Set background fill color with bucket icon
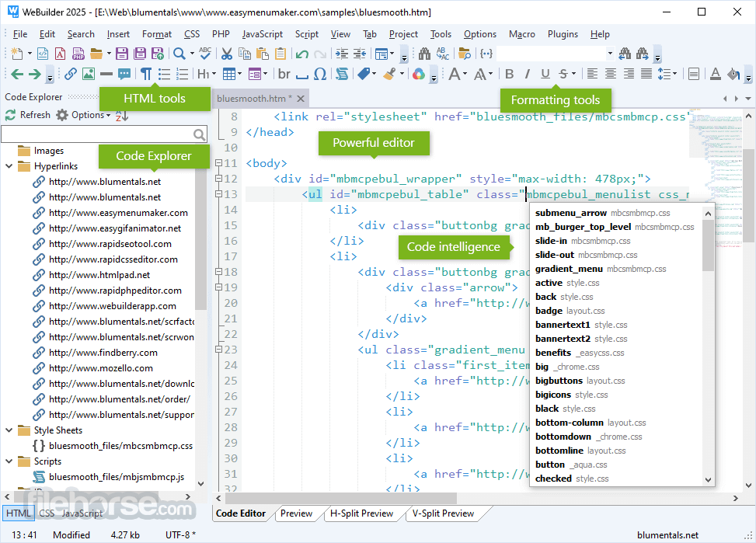Image resolution: width=756 pixels, height=543 pixels. (x=733, y=75)
